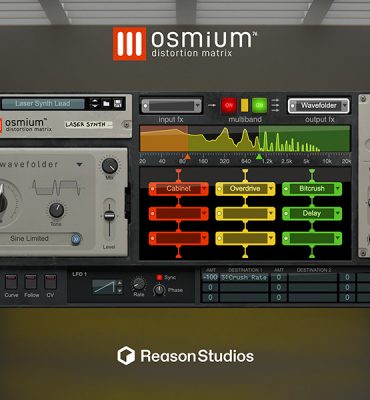Click the -100 amount cell in LFO matrix
The height and width of the screenshot is (400, 370).
(210, 277)
